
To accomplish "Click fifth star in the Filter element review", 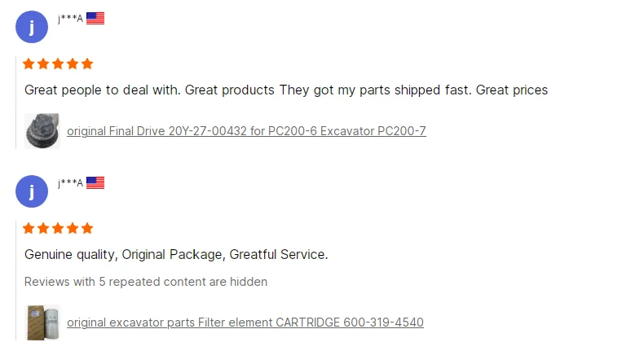I will pyautogui.click(x=87, y=228).
